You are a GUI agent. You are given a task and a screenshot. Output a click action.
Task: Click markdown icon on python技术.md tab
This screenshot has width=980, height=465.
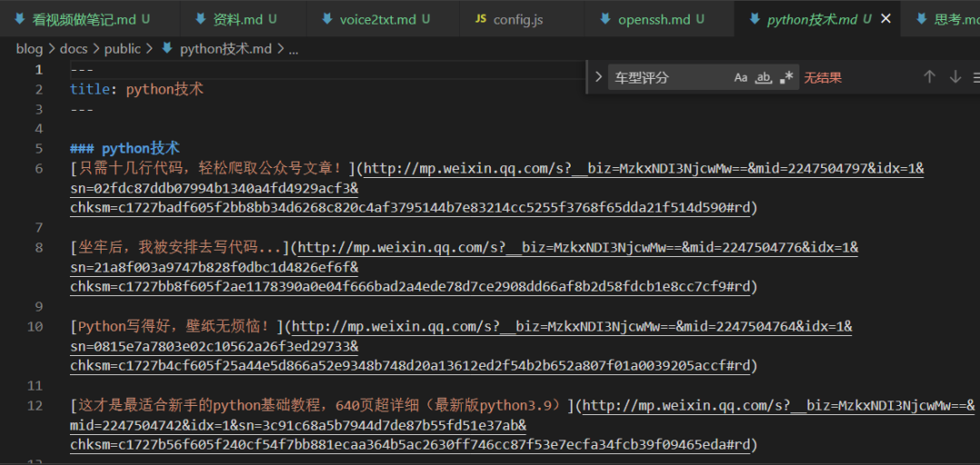[754, 19]
